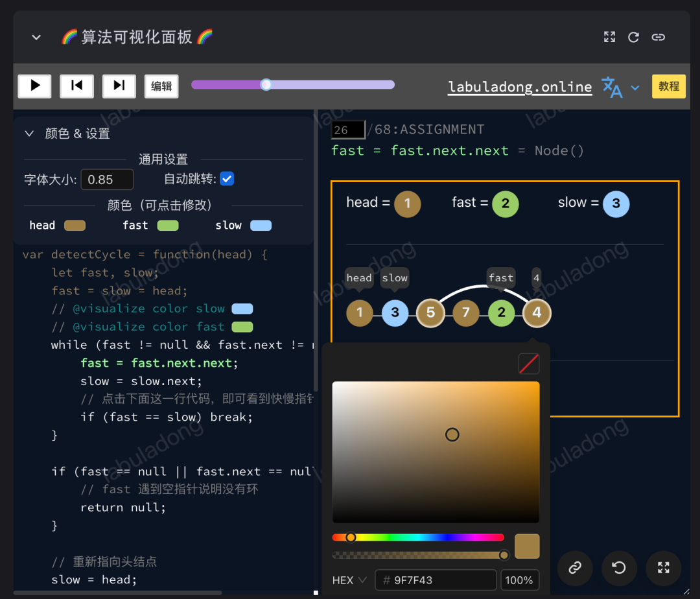Viewport: 700px width, 599px height.
Task: Click the 4 label above list
Action: point(537,277)
